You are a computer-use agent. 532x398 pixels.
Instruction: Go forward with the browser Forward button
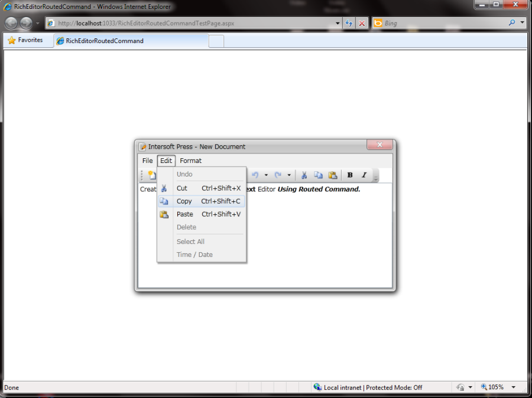[26, 23]
